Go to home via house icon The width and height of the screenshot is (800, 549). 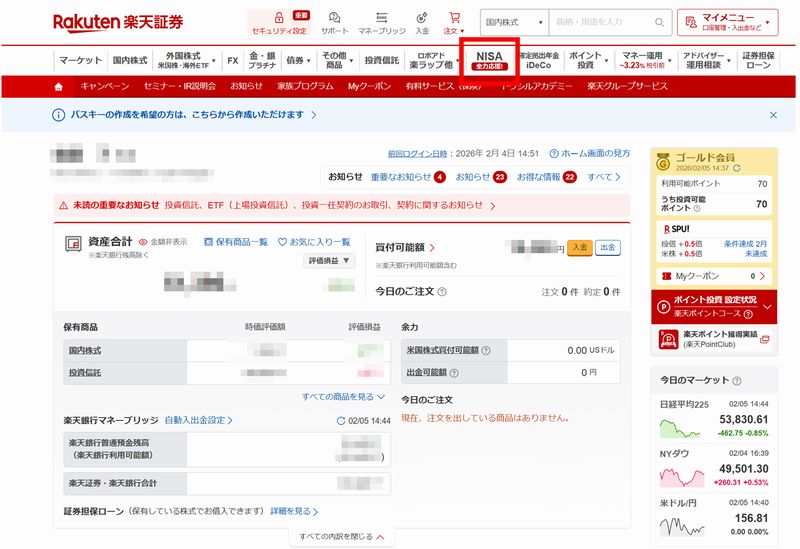click(x=59, y=87)
